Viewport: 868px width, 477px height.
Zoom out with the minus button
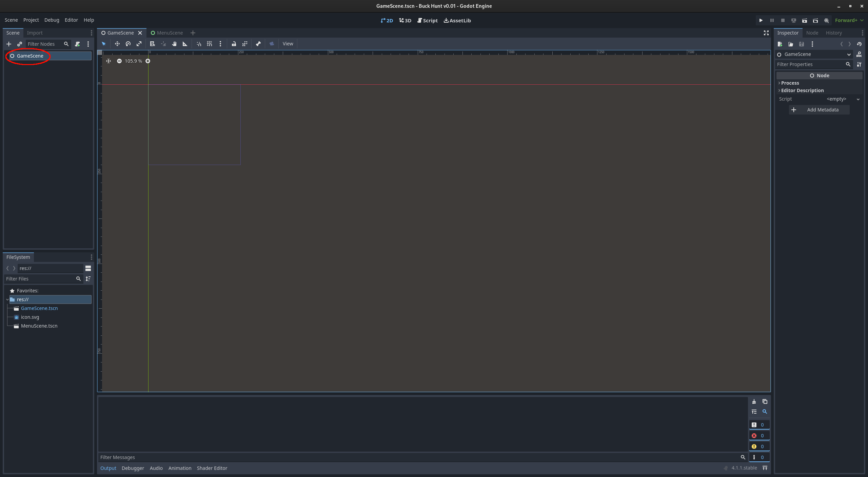[119, 61]
